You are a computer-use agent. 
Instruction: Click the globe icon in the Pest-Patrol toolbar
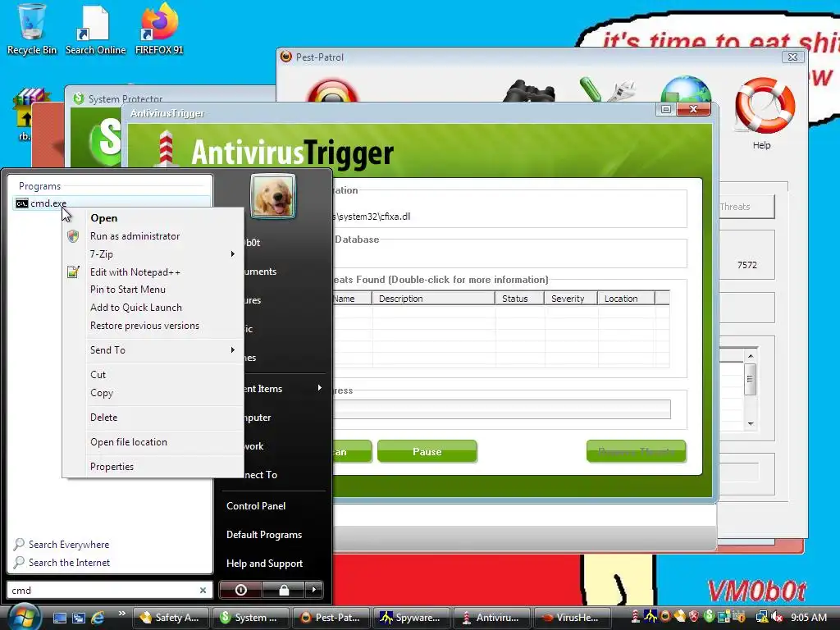[x=686, y=89]
